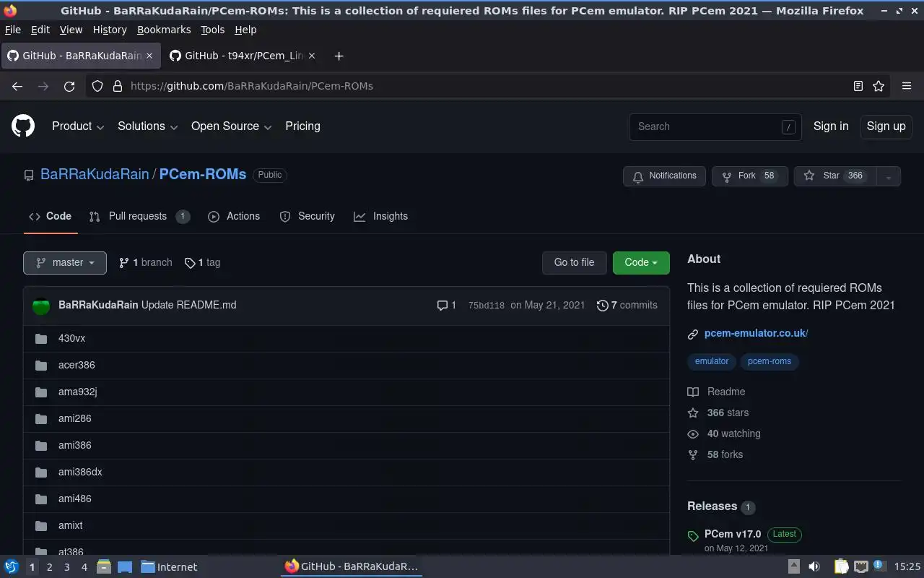Click the ama932j folder icon

(41, 392)
